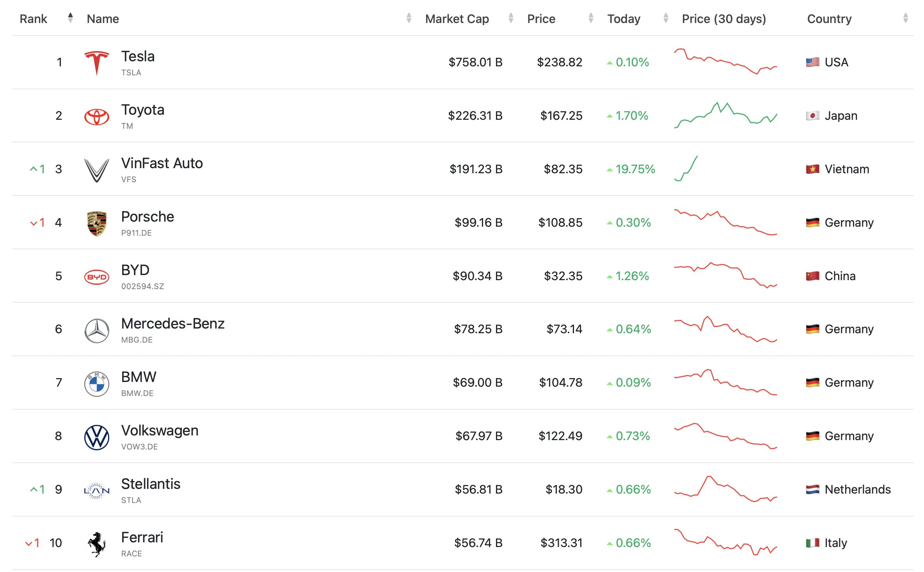Image resolution: width=924 pixels, height=572 pixels.
Task: Sort table by Rank column arrows
Action: [x=70, y=18]
